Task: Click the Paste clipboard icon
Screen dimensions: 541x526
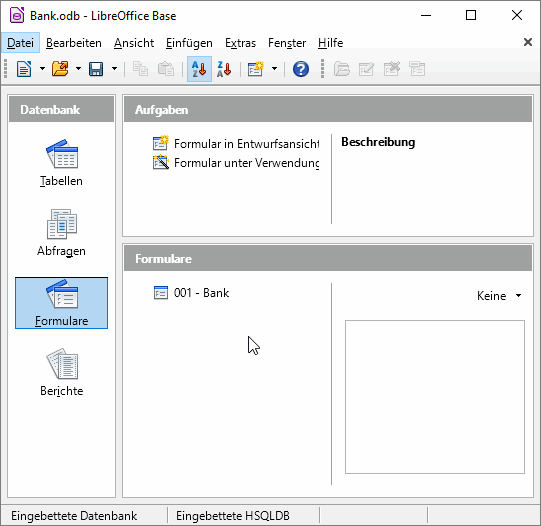Action: coord(166,69)
